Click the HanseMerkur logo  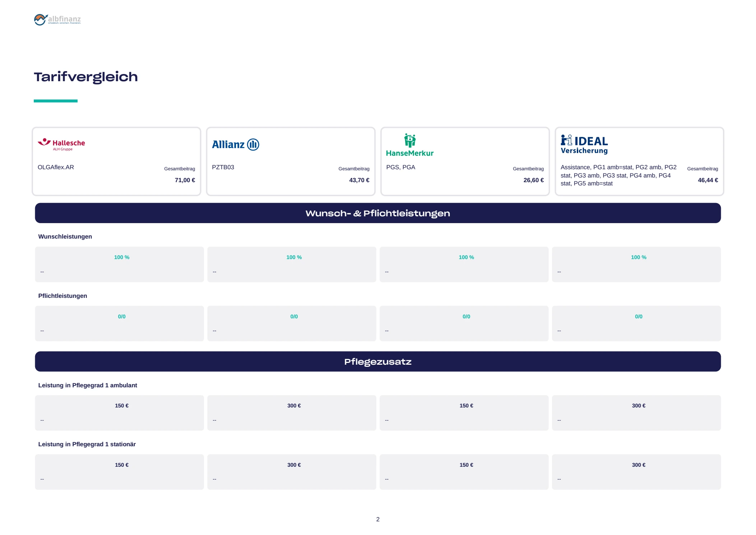point(410,145)
